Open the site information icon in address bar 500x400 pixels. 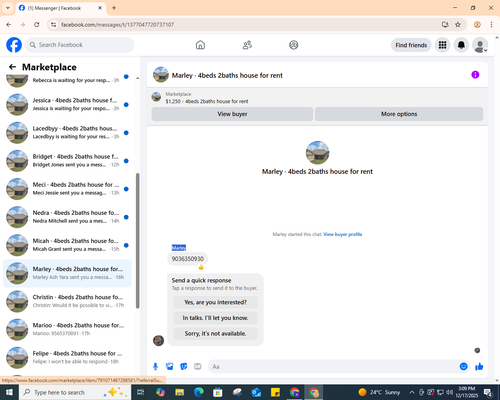(53, 25)
